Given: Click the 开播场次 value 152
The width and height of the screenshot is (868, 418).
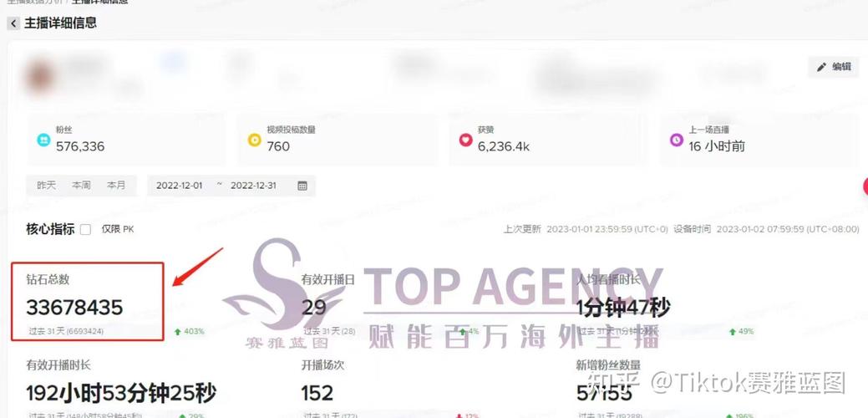Looking at the screenshot, I should [317, 394].
